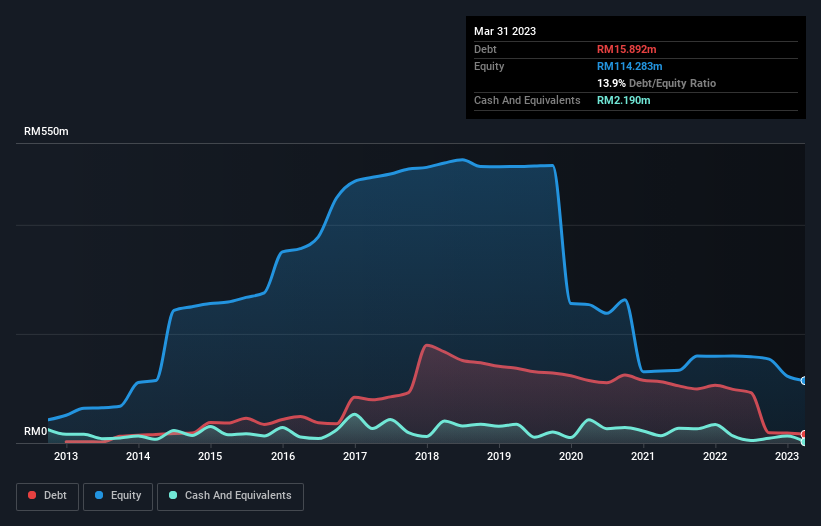Click the 2023 x-axis label
The image size is (821, 526).
[787, 456]
